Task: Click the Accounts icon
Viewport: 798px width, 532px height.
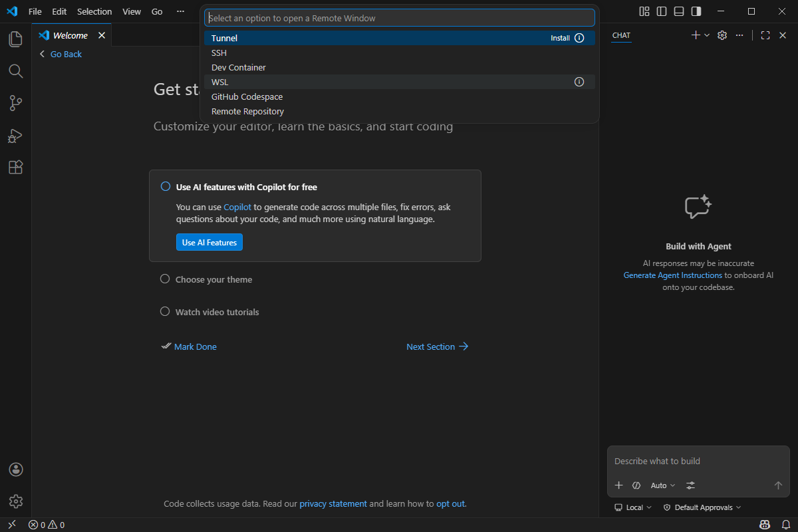Action: 16,469
